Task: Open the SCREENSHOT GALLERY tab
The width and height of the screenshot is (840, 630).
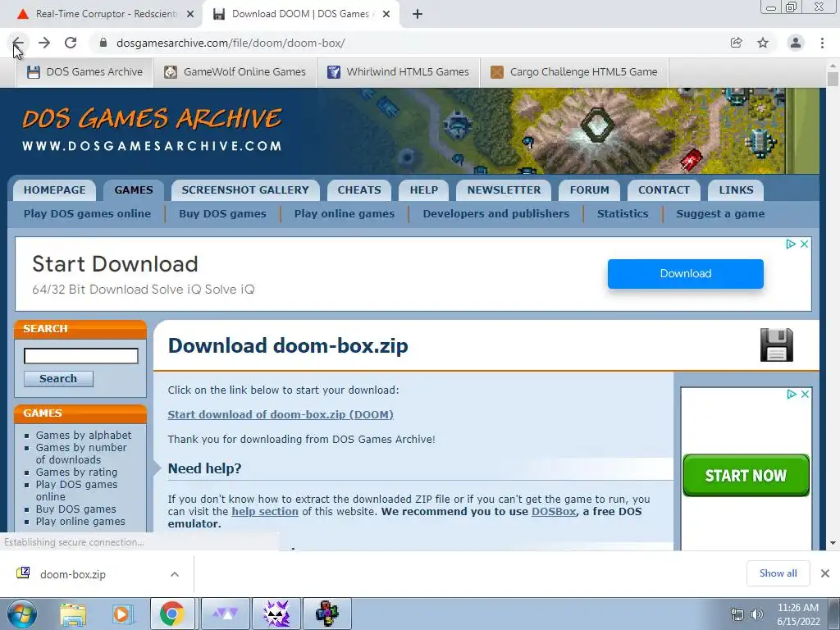Action: point(245,190)
